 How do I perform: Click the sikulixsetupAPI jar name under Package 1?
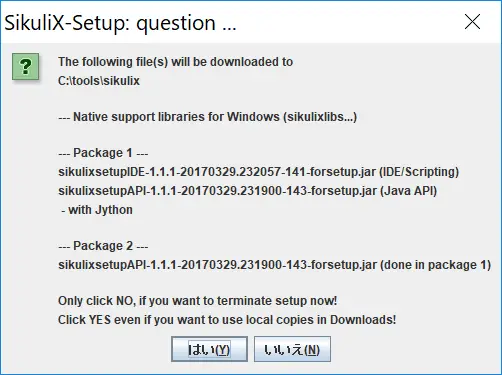pyautogui.click(x=217, y=191)
